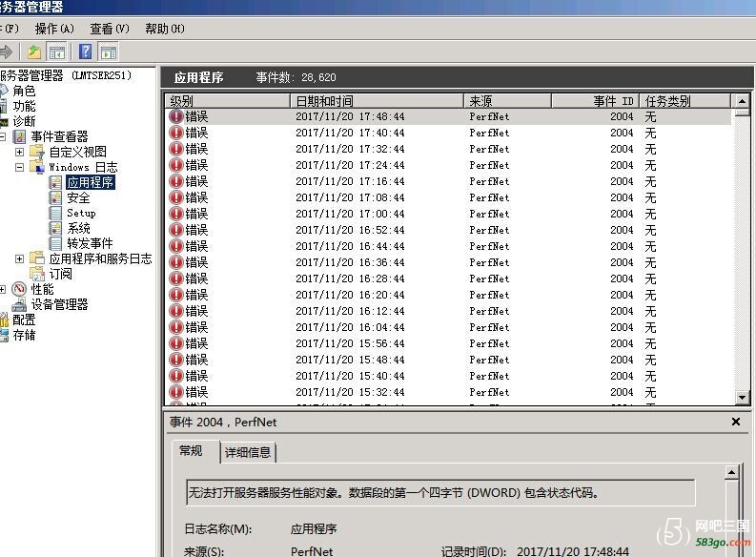Sort by the 来源 column header
Screen dimensions: 756x557
[508, 101]
